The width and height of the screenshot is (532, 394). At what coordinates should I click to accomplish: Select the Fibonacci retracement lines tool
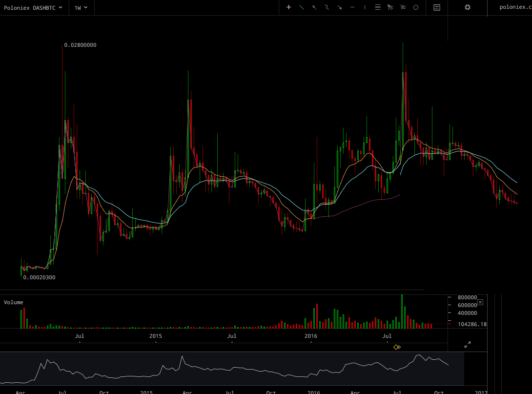pos(378,7)
